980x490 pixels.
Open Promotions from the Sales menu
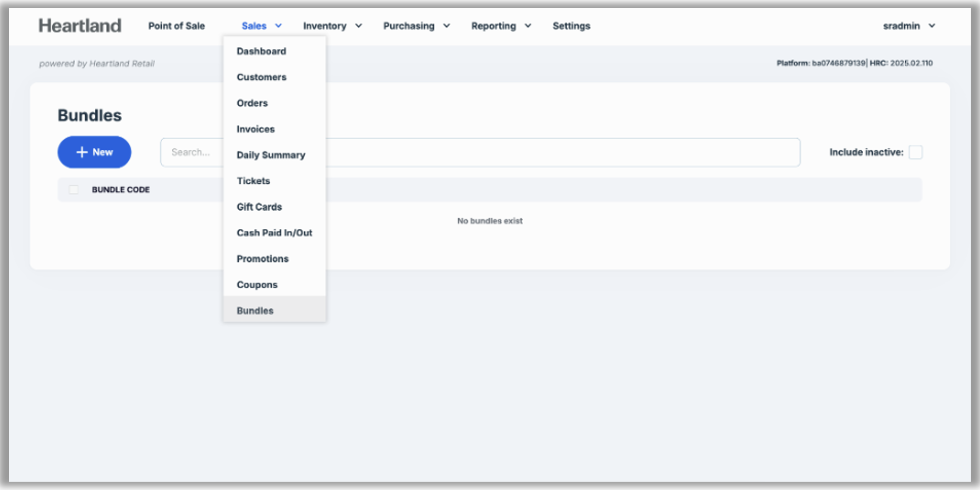tap(262, 259)
